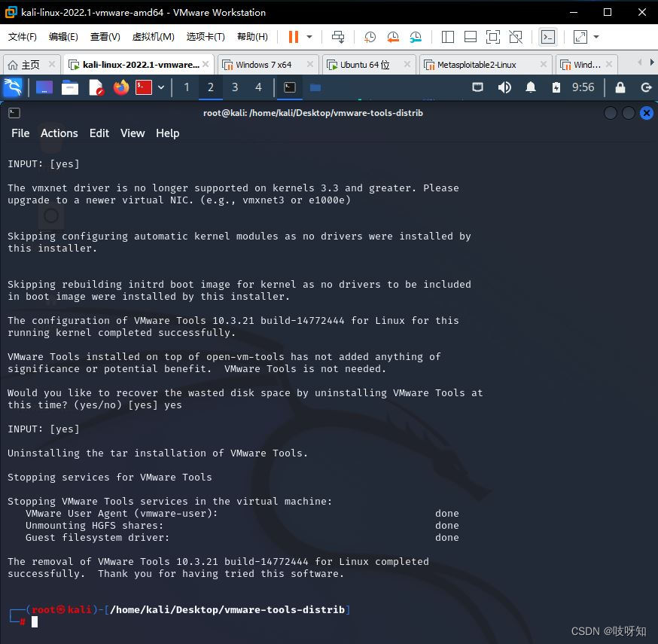Screen dimensions: 658x644
Task: Toggle the Library panel icon
Action: (x=447, y=37)
